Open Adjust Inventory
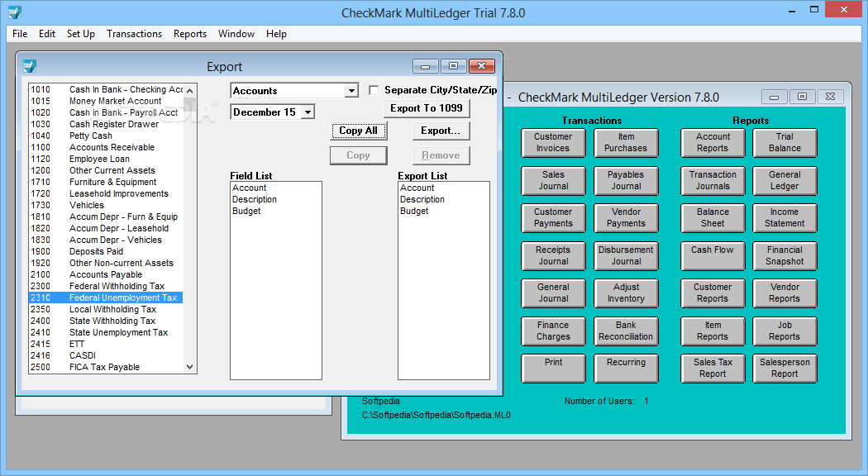868x476 pixels. [626, 293]
